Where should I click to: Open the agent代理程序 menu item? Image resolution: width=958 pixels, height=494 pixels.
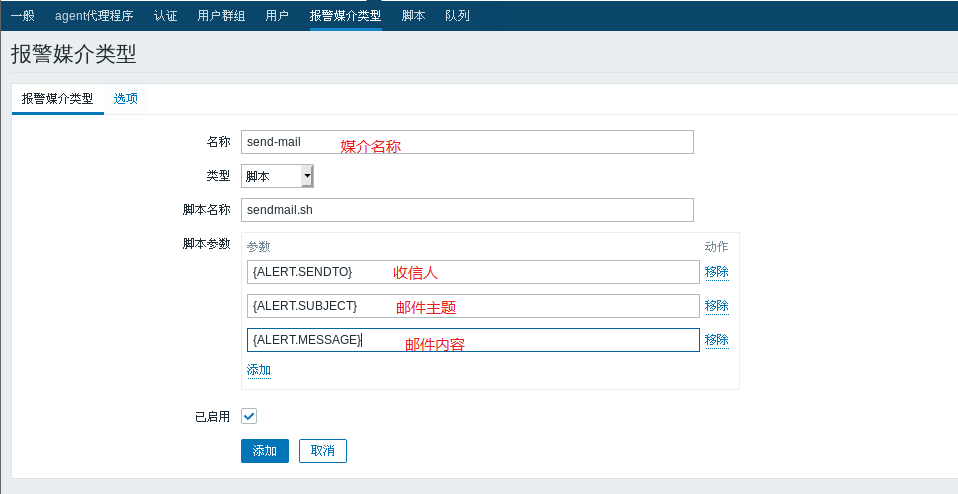pyautogui.click(x=94, y=15)
